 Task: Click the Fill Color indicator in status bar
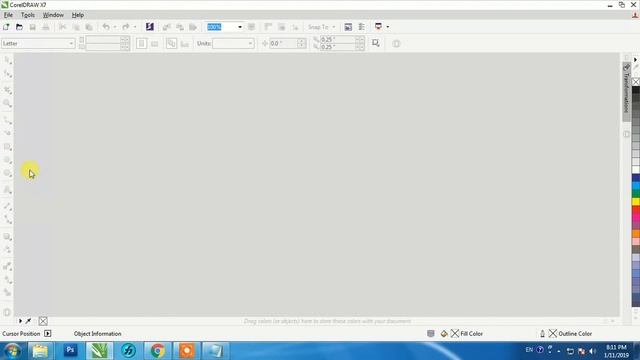tap(463, 333)
